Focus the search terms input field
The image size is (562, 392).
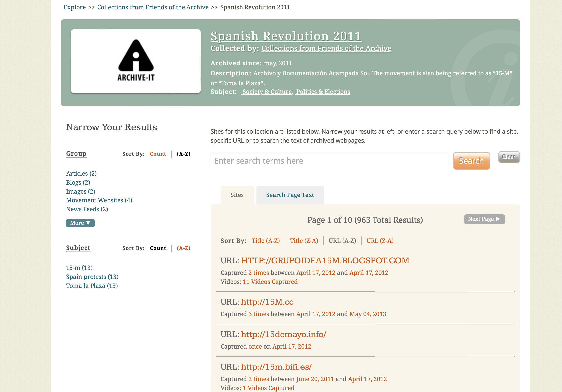[x=329, y=161]
